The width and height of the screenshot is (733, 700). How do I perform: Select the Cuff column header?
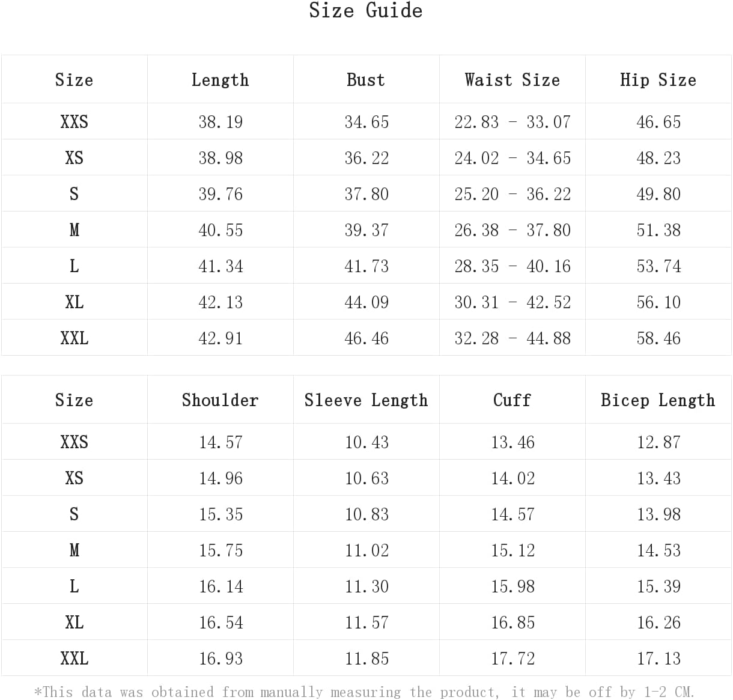click(x=512, y=400)
